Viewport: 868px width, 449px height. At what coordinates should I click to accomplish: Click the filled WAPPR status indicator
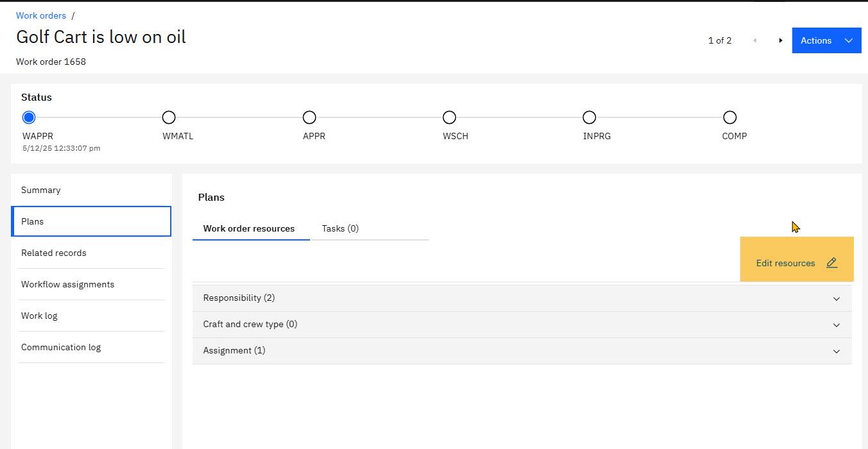pyautogui.click(x=28, y=117)
